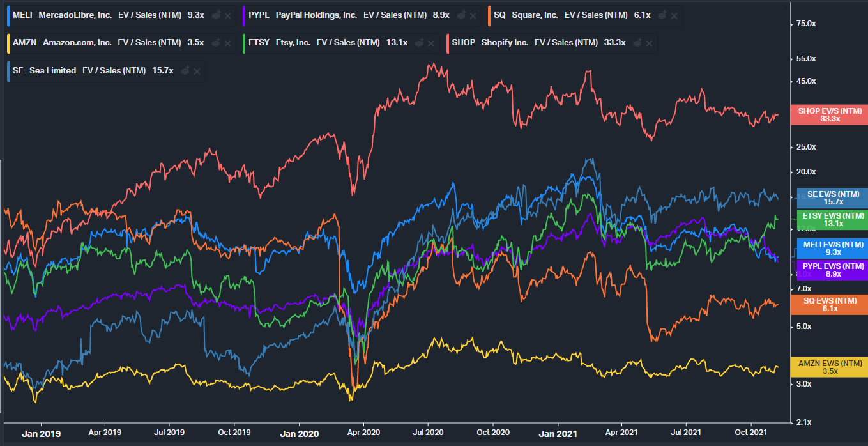Open color picker for MELI series
This screenshot has height=446, width=868.
216,15
